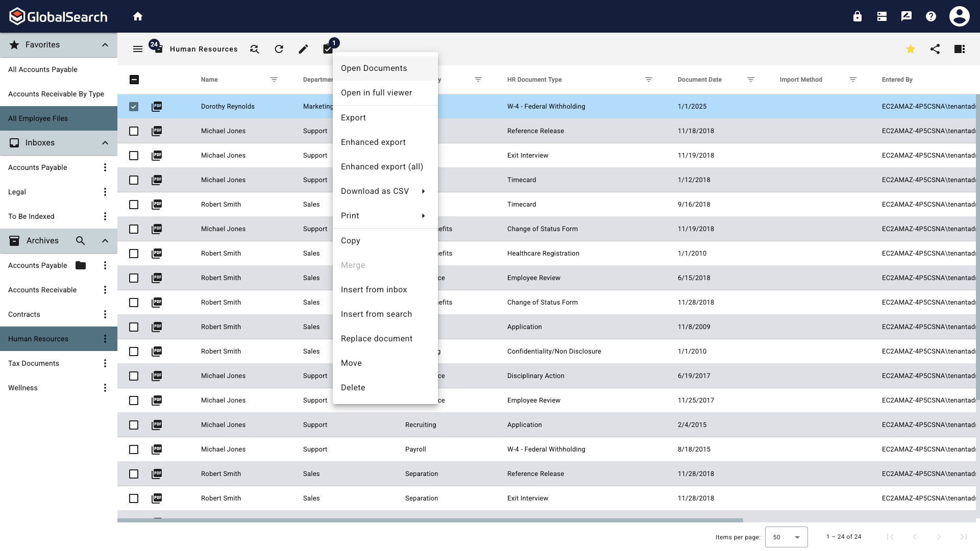
Task: Open All Accounts Payable favorite search
Action: click(43, 69)
